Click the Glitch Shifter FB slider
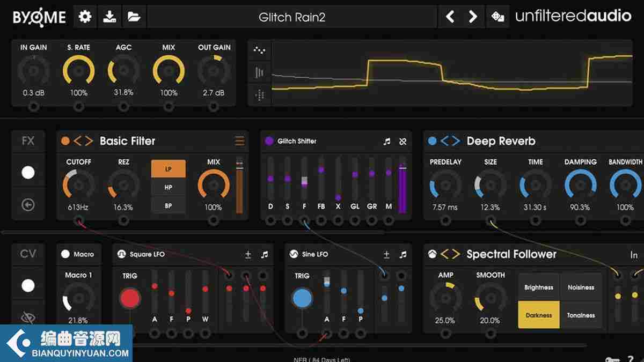Image resolution: width=644 pixels, height=362 pixels. 321,178
